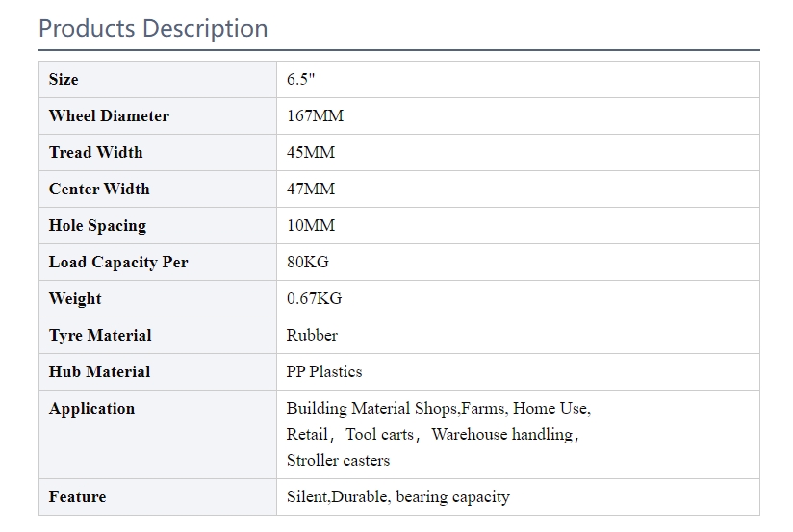Select the Center Width label

point(99,189)
